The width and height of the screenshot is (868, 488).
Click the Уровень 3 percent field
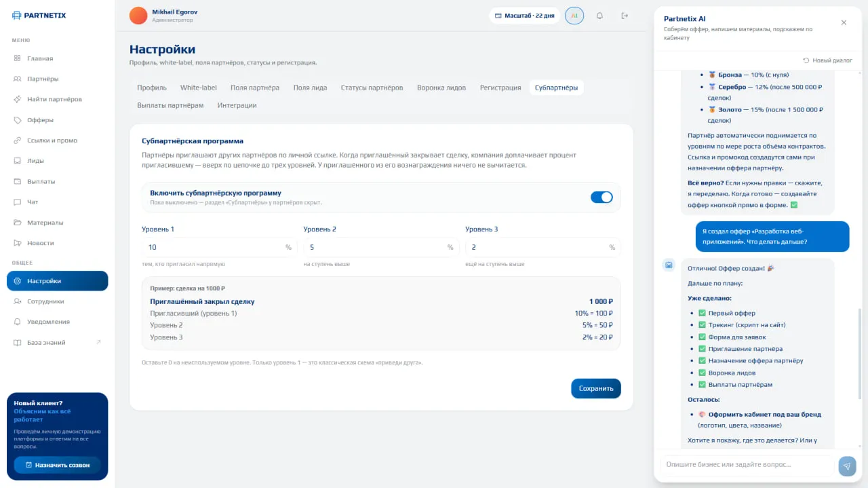click(542, 247)
